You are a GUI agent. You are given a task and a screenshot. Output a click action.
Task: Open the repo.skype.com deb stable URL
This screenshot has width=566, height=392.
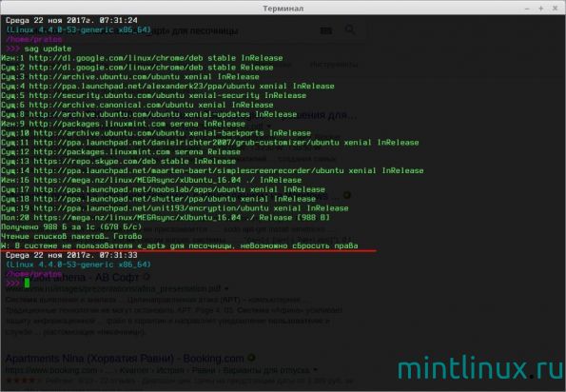pos(111,162)
